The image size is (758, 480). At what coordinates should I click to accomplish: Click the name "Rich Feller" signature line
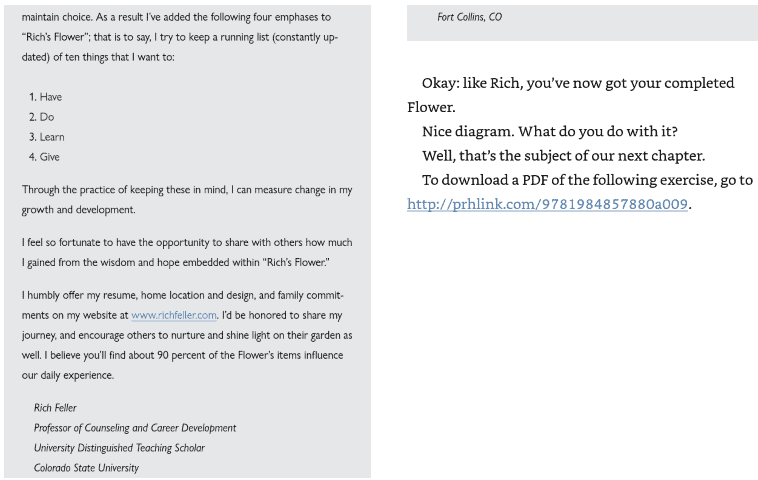55,408
